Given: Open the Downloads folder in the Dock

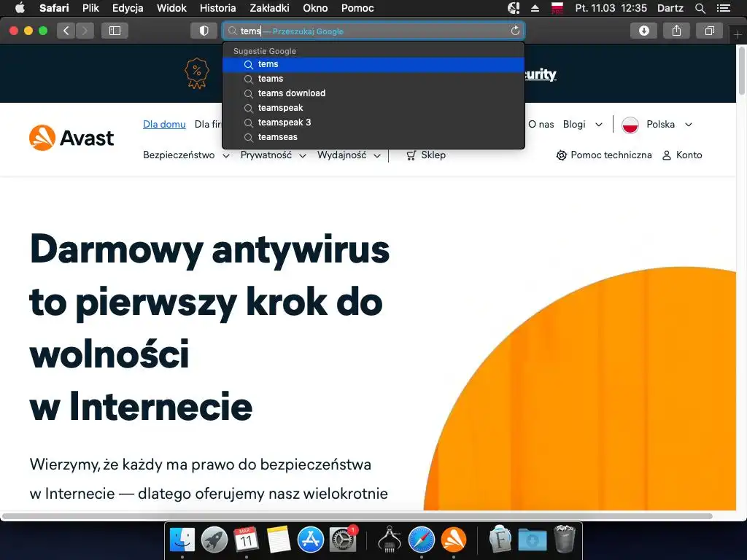Looking at the screenshot, I should coord(533,540).
